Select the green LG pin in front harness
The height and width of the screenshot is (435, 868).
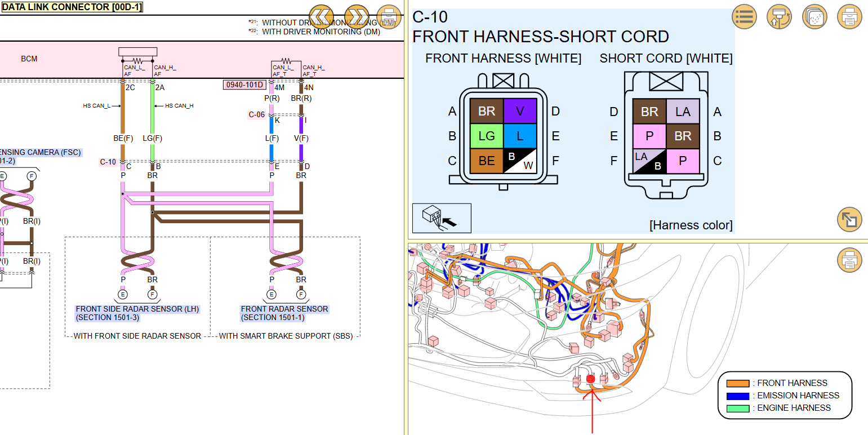[x=487, y=136]
